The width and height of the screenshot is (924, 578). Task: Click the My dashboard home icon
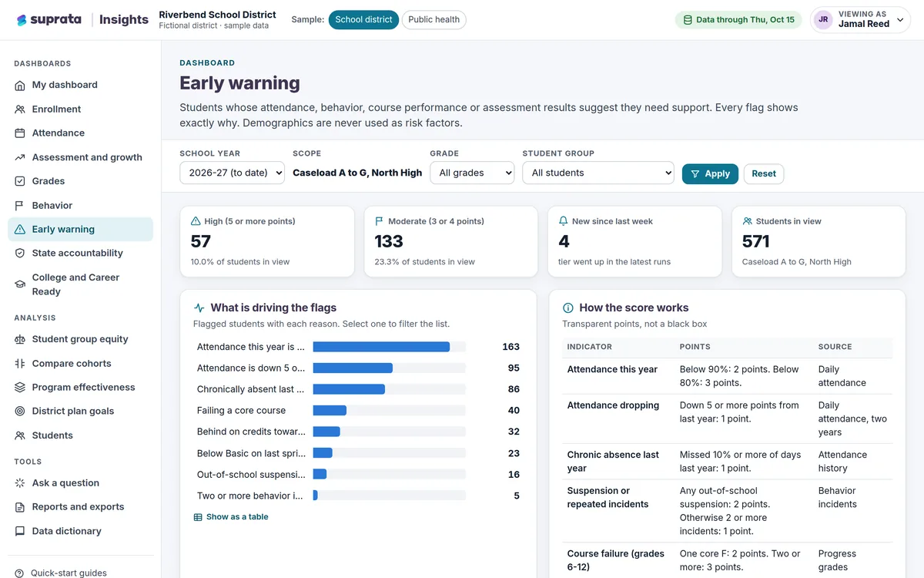tap(20, 85)
